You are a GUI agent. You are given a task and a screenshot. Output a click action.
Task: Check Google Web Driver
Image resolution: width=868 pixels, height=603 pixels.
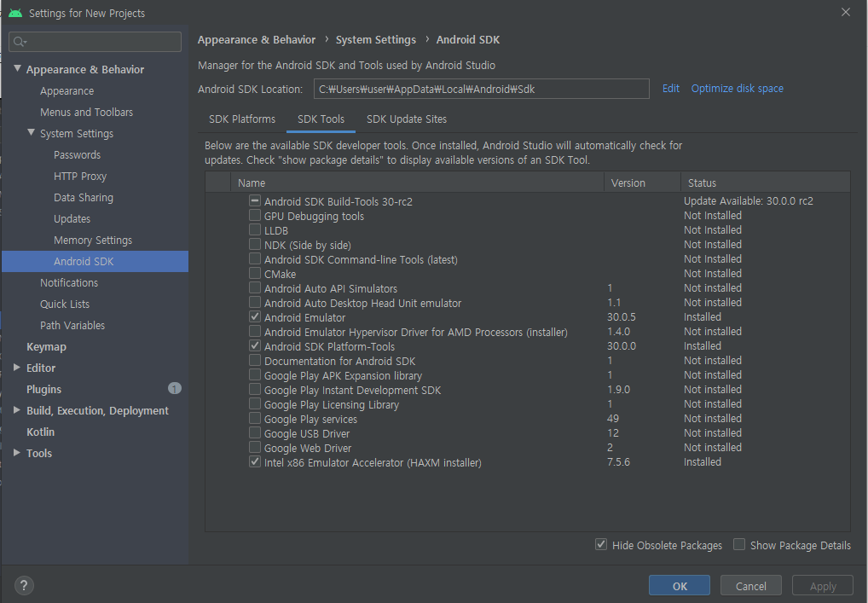coord(255,448)
